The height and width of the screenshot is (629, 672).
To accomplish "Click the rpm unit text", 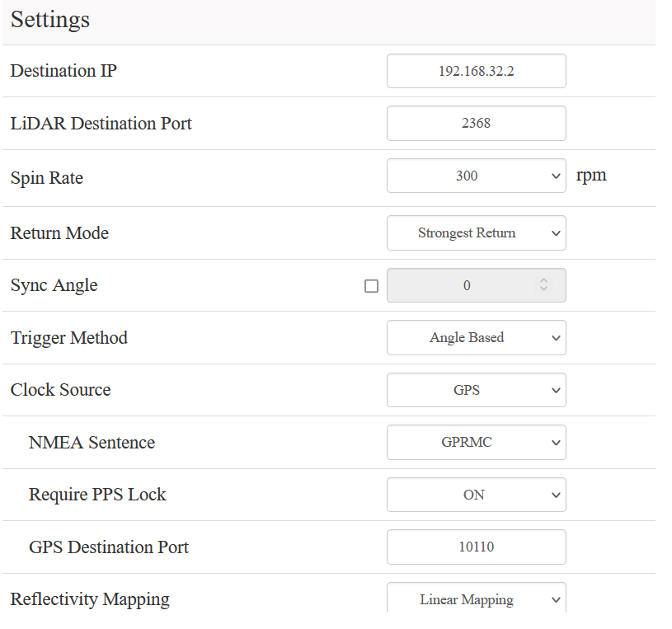I will (591, 175).
